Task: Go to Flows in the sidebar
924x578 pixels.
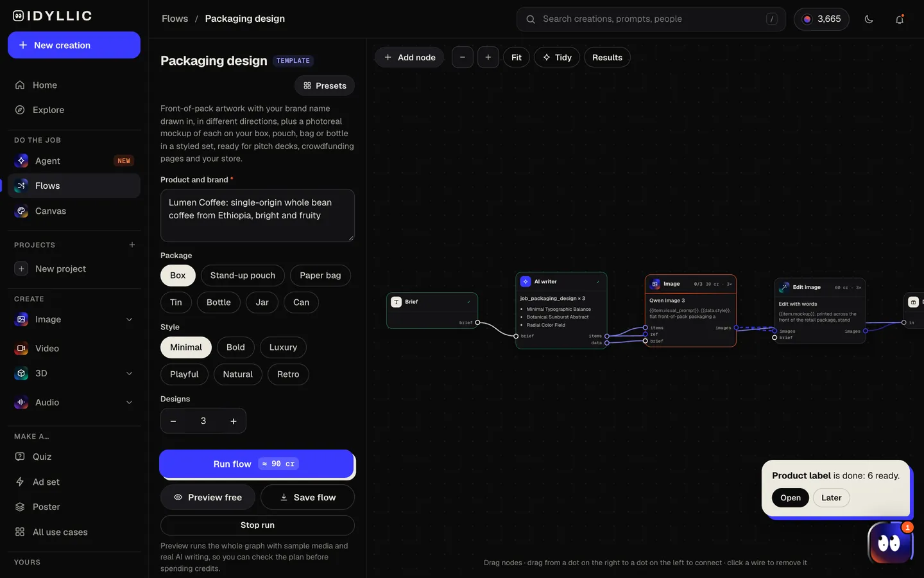Action: pyautogui.click(x=74, y=186)
